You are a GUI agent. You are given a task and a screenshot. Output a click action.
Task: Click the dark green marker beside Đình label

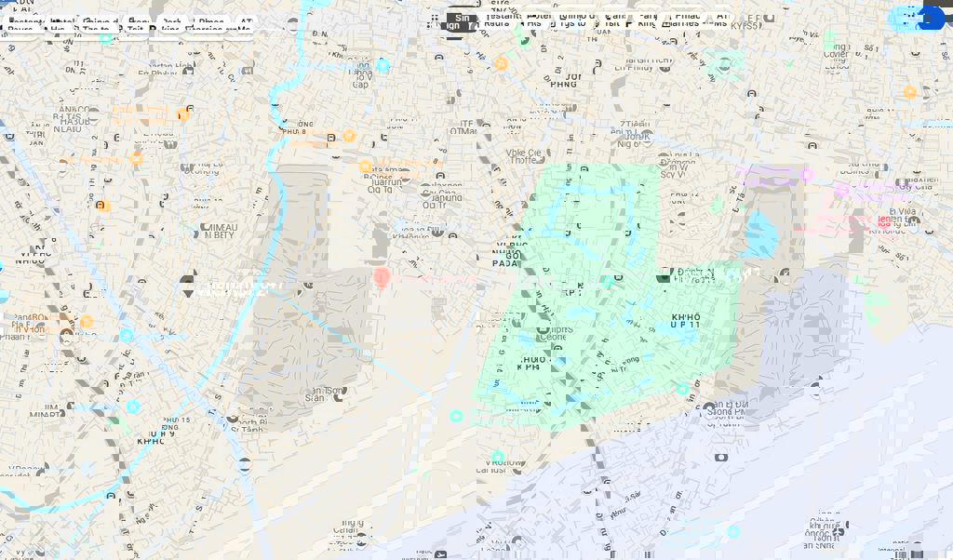point(664,275)
